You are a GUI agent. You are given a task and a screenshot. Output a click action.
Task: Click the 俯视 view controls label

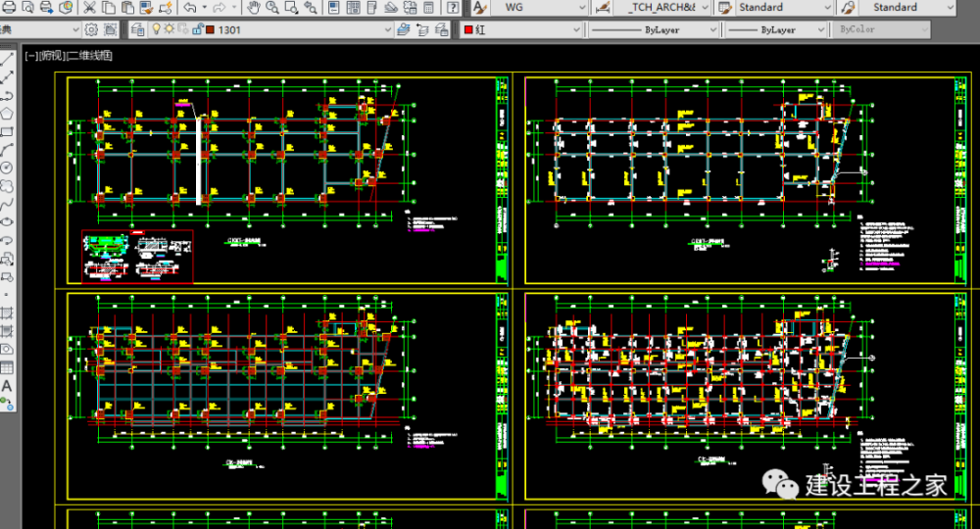pos(52,56)
